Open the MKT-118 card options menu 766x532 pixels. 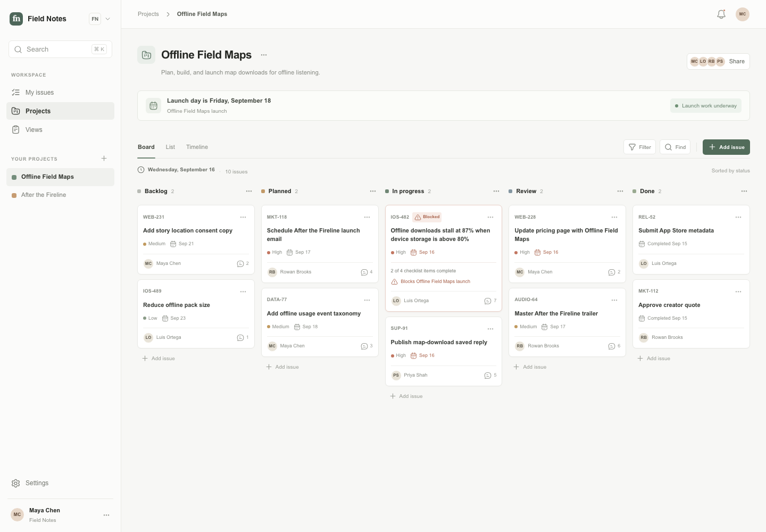pos(367,217)
